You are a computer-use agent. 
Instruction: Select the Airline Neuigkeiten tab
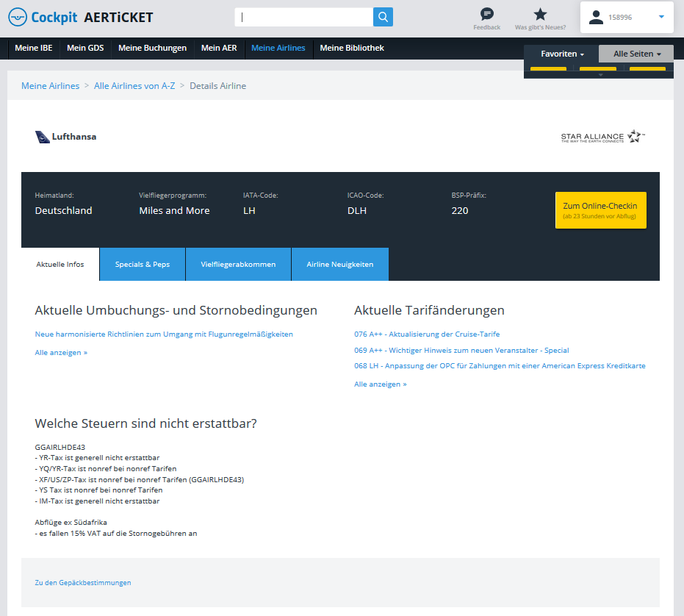point(339,265)
